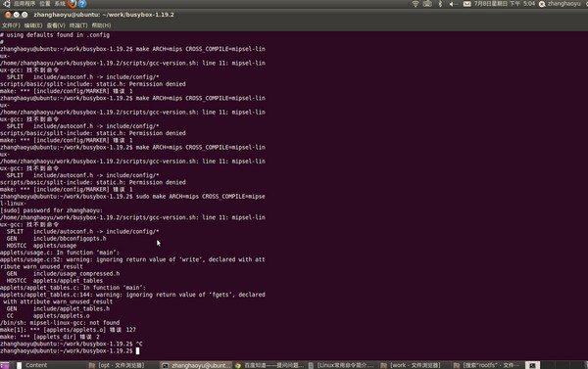This screenshot has height=369, width=588.
Task: Click 'HOSTCC applets/usage' line
Action: (x=41, y=246)
